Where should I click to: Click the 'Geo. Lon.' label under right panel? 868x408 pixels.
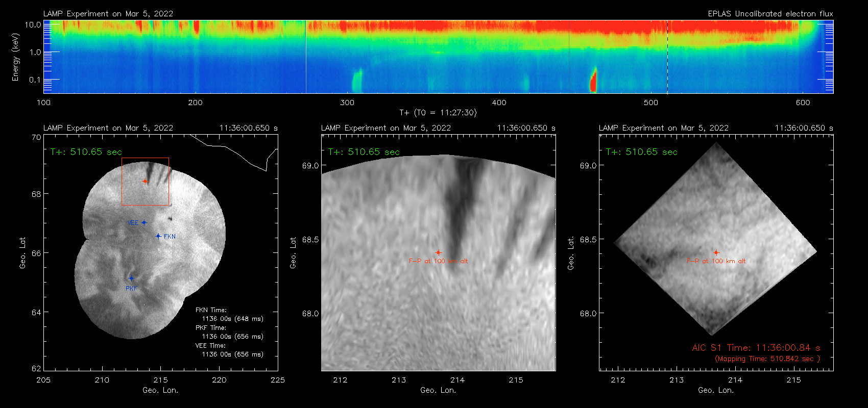[716, 390]
